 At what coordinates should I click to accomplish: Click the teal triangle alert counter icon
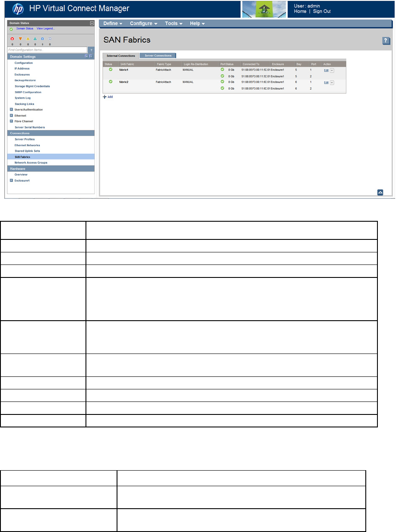(x=35, y=39)
